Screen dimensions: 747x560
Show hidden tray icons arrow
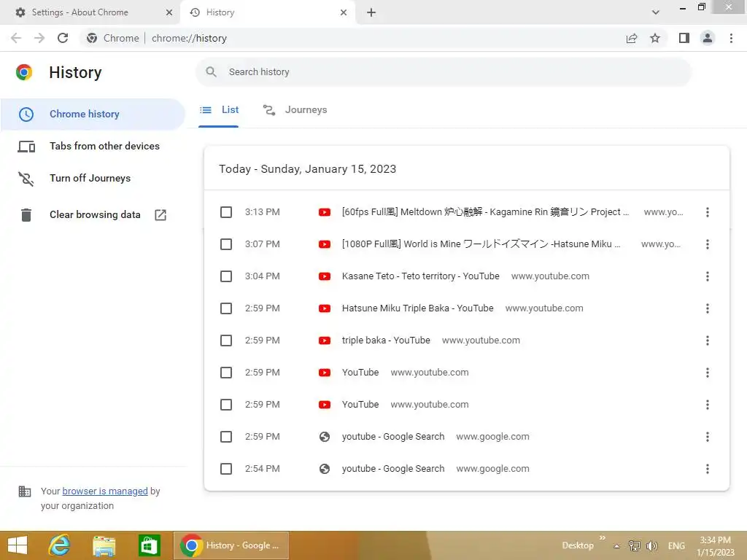(616, 546)
